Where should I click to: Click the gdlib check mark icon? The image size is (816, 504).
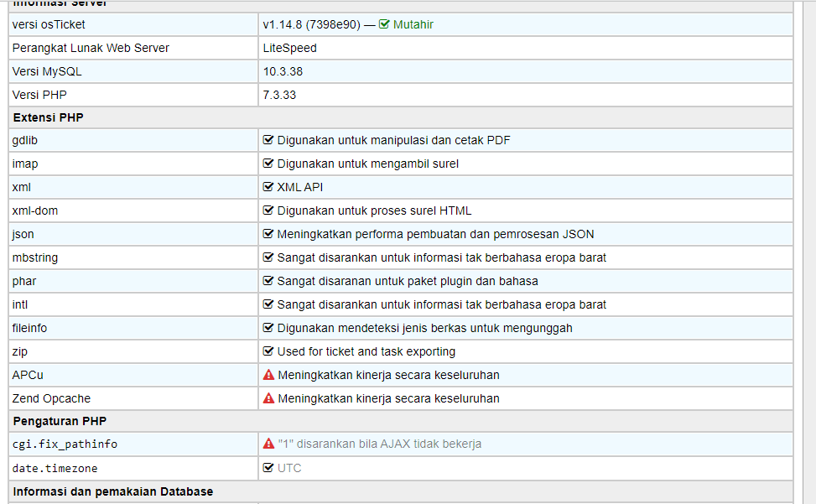(x=268, y=140)
